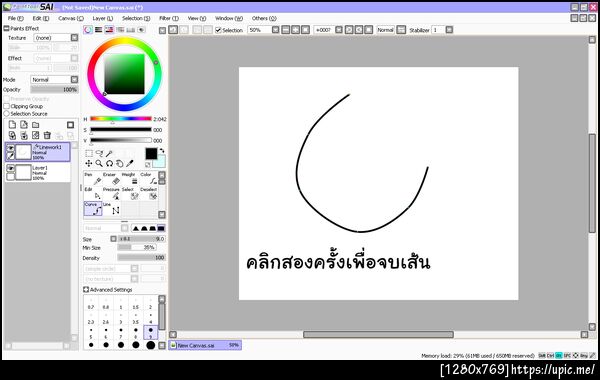Open the Texture dropdown
600x380 pixels.
click(x=56, y=38)
